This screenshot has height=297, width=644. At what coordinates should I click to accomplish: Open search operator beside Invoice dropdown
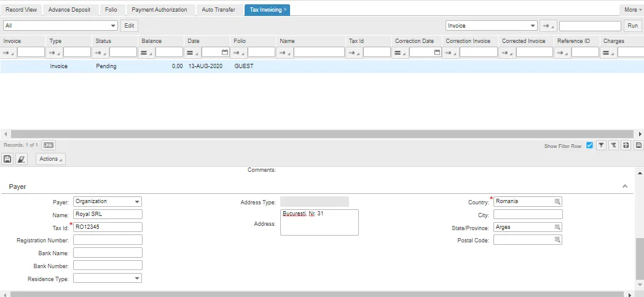pos(548,26)
